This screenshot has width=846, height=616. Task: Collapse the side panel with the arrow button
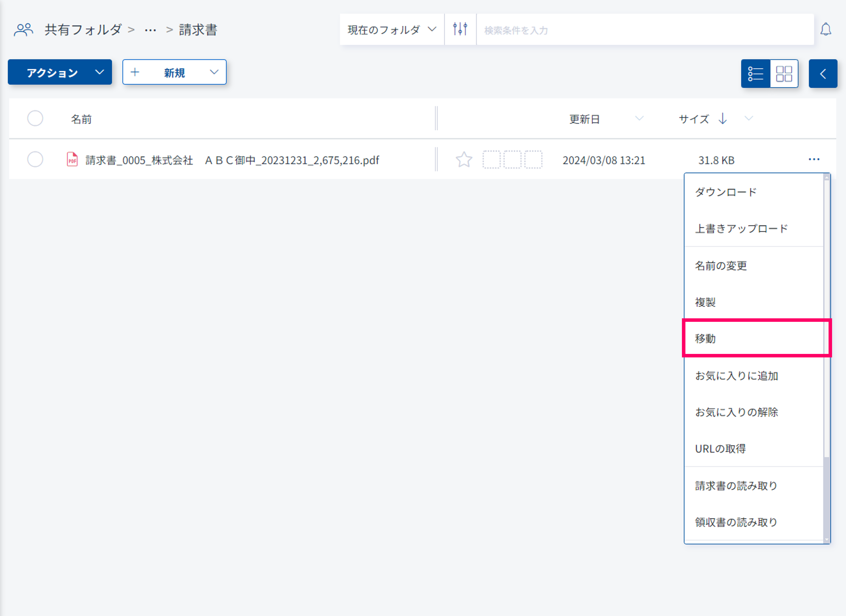(823, 73)
